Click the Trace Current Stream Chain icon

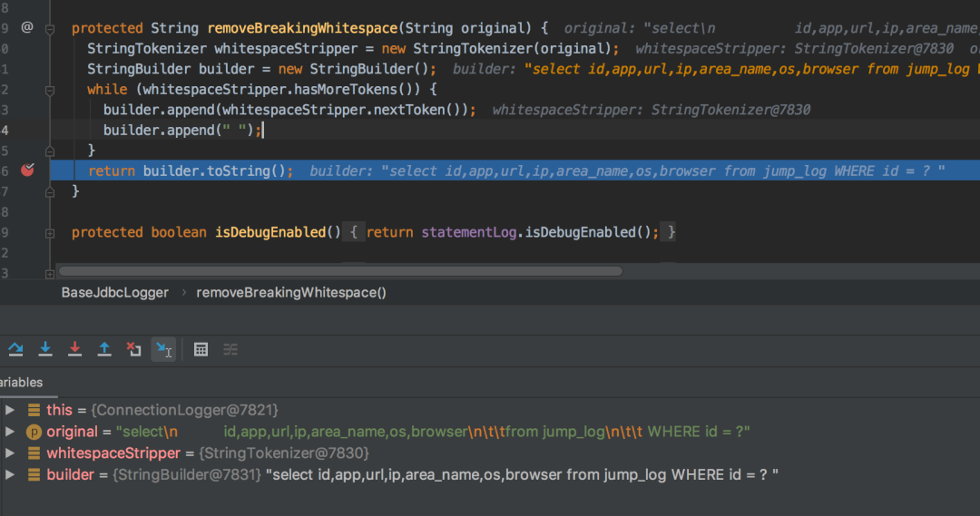pyautogui.click(x=230, y=350)
